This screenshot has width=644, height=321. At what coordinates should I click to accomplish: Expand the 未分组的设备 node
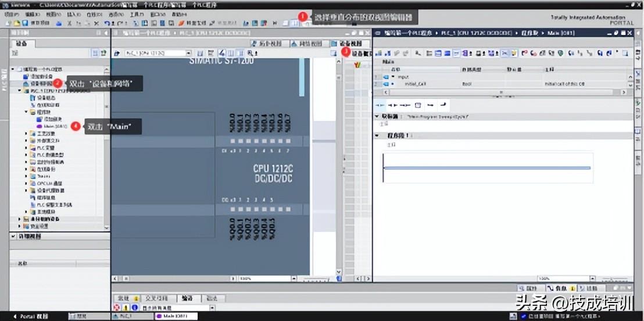tap(19, 219)
